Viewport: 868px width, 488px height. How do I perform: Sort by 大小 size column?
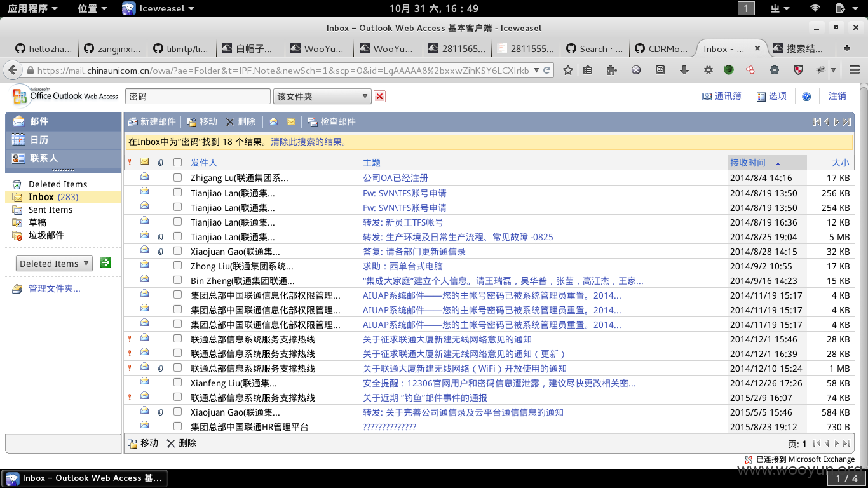point(841,163)
